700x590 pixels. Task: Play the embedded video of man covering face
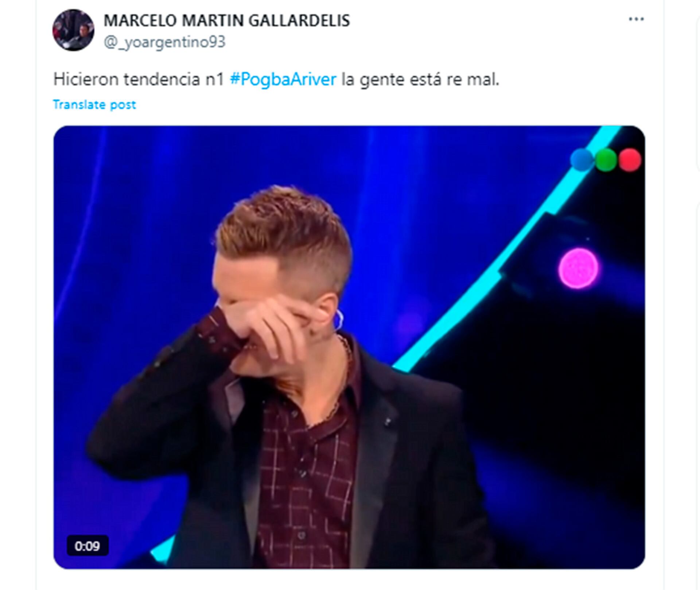point(349,347)
